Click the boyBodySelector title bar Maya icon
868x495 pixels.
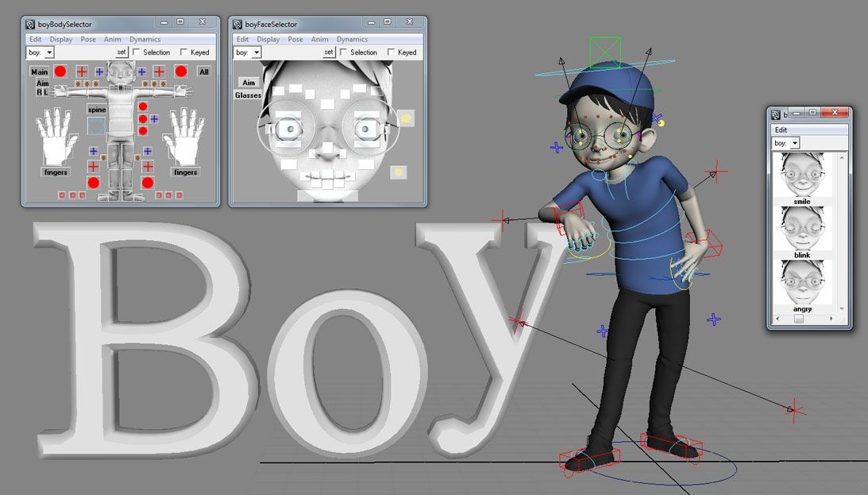pyautogui.click(x=30, y=25)
